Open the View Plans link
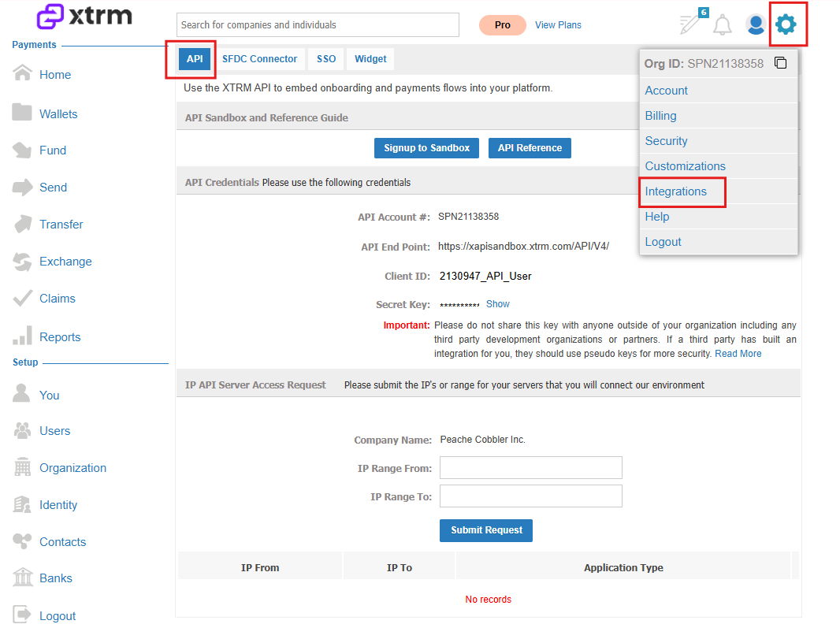 pyautogui.click(x=558, y=25)
